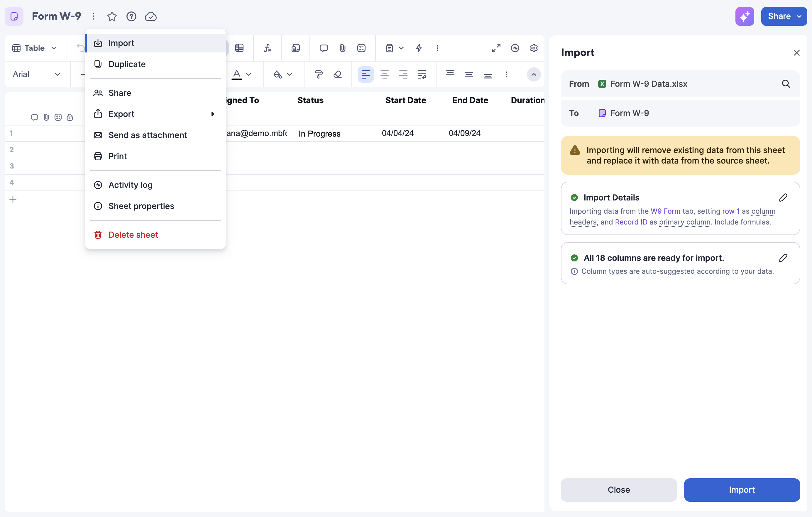Click the Form W-9 sheet icon

click(14, 16)
